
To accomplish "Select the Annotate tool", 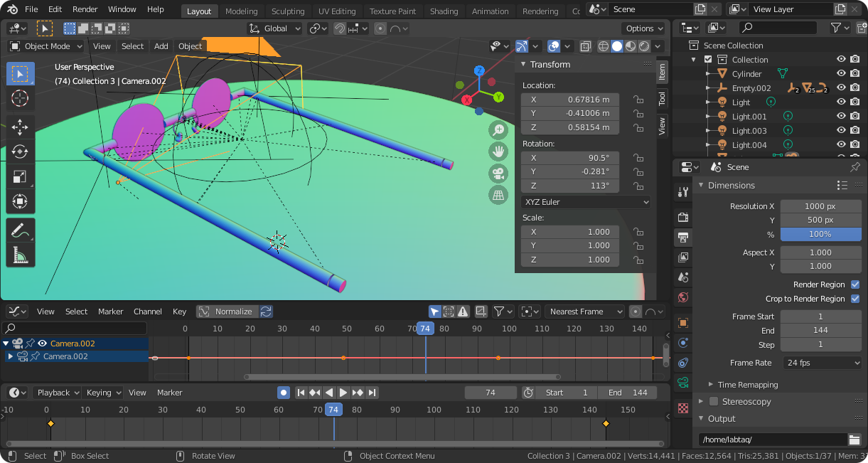I will pos(20,230).
